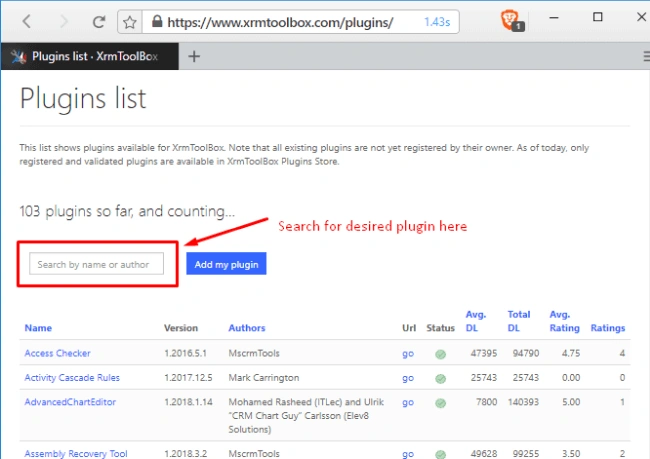This screenshot has width=650, height=459.
Task: Click go link for Access Checker
Action: tap(408, 354)
